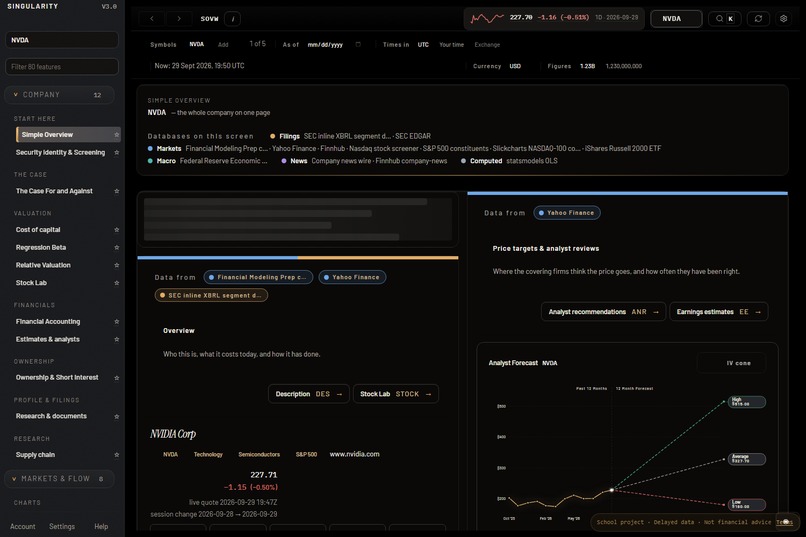Image resolution: width=806 pixels, height=537 pixels.
Task: Star the Financial Accounting item
Action: (117, 322)
